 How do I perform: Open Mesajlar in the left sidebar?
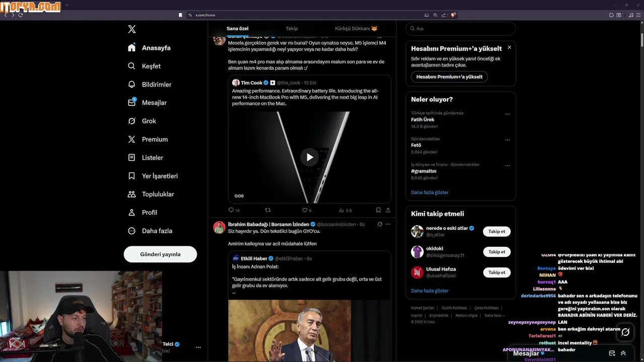(147, 103)
